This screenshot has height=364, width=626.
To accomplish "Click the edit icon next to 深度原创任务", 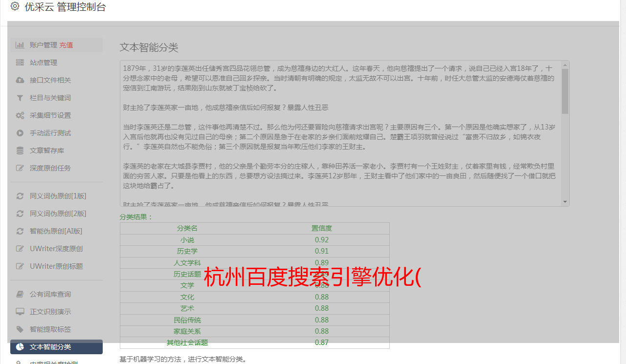I will pyautogui.click(x=20, y=168).
